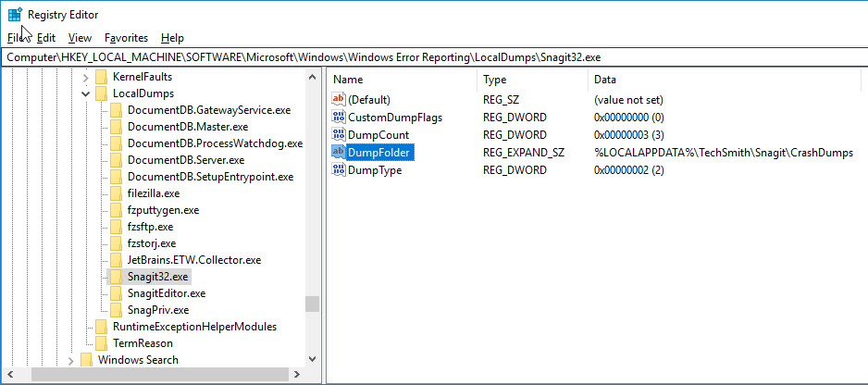Click the DocumentDB.GatewayService.exe folder icon
This screenshot has height=385, width=868.
coord(116,110)
